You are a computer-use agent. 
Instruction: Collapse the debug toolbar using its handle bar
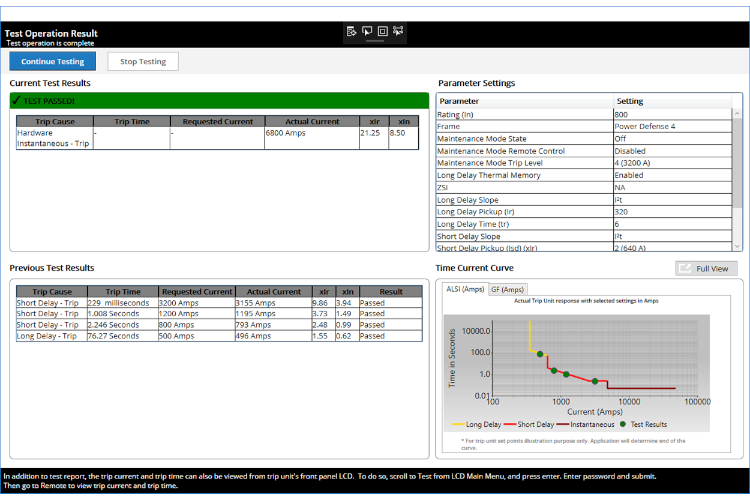(x=375, y=42)
